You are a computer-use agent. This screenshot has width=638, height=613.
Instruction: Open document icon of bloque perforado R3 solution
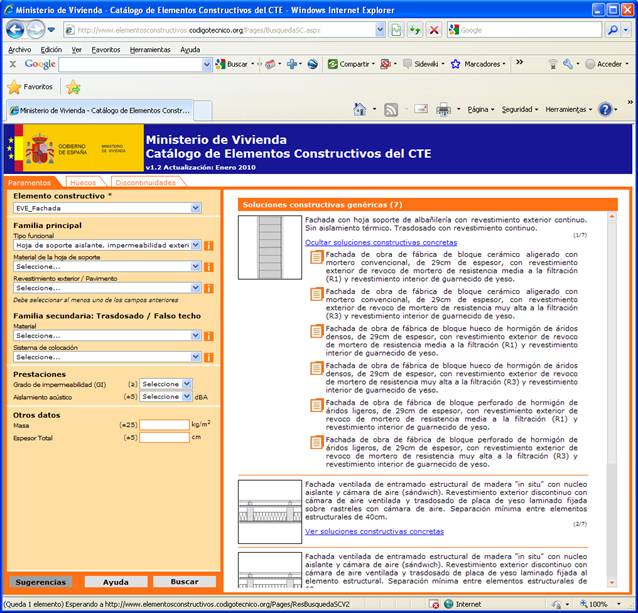coord(316,443)
